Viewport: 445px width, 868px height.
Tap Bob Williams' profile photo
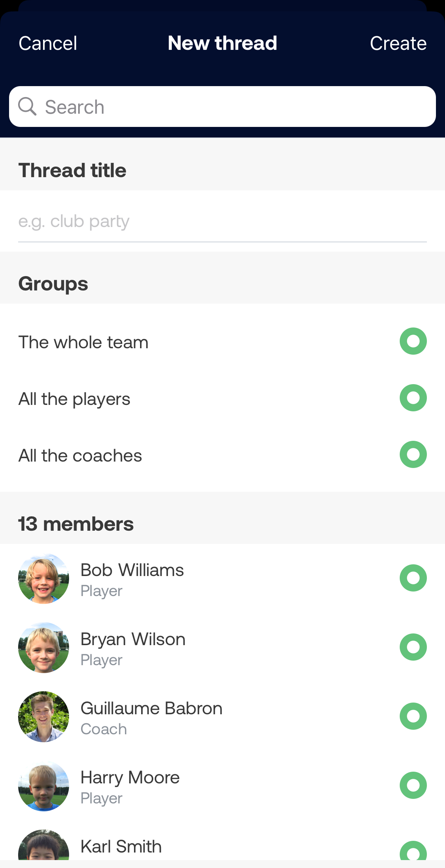click(x=44, y=579)
